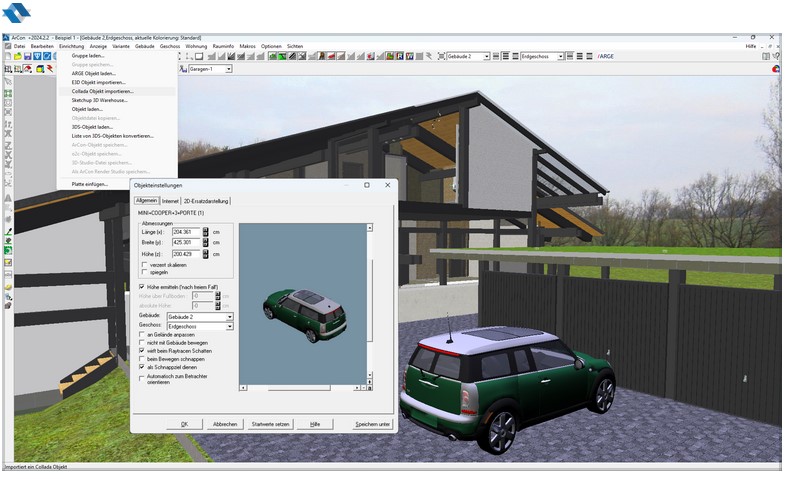The width and height of the screenshot is (787, 479).
Task: Click the white rectangle icon in top toolbar
Action: tap(199, 56)
